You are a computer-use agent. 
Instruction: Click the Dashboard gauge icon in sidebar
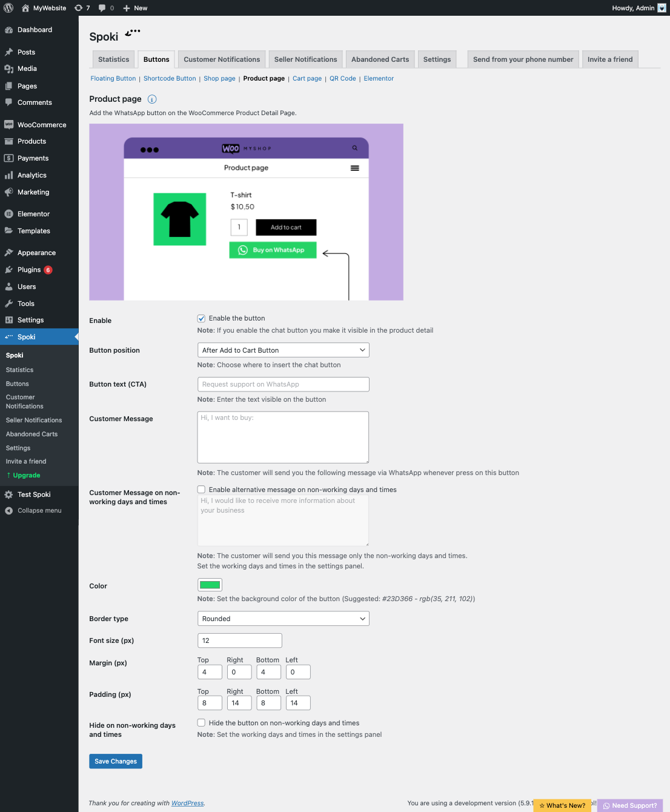pyautogui.click(x=9, y=30)
